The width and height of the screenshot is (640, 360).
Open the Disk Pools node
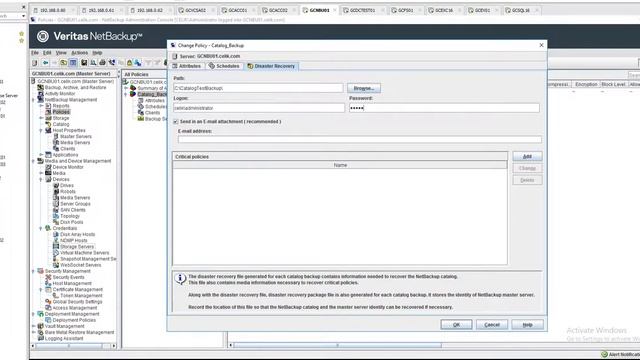pos(71,222)
